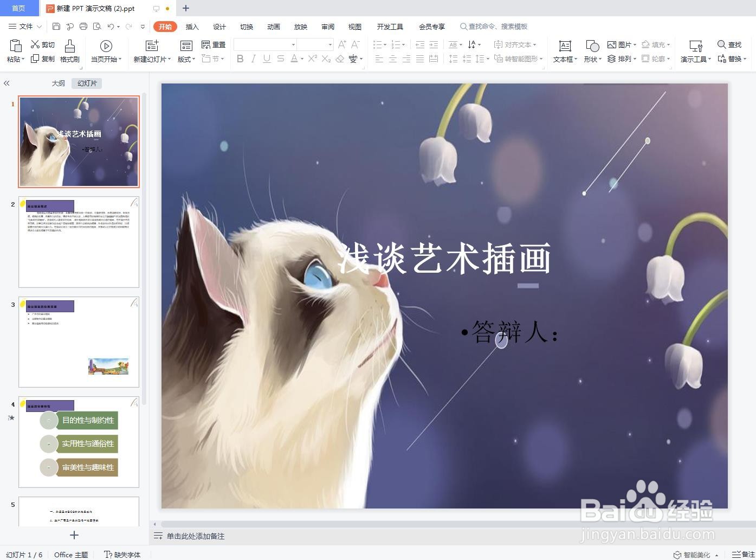Toggle Italic formatting
Screen dimensions: 756x560
(x=254, y=59)
